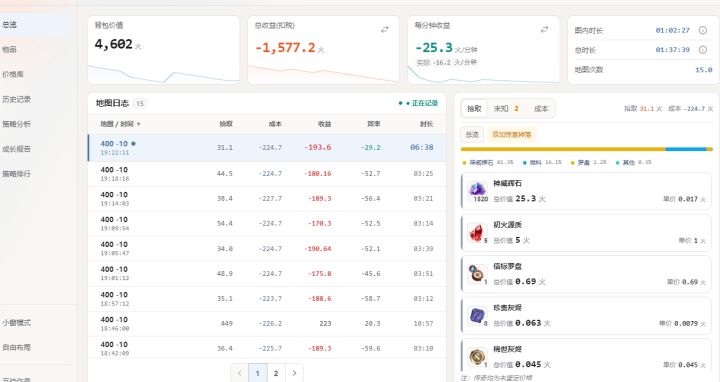Image resolution: width=720 pixels, height=382 pixels.
Task: Click the 燃料 legend entry with blue dot
Action: pyautogui.click(x=542, y=163)
